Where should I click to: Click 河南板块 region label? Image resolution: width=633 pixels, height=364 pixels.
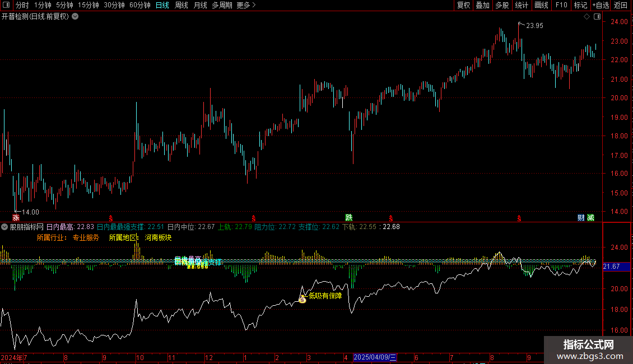pos(158,237)
